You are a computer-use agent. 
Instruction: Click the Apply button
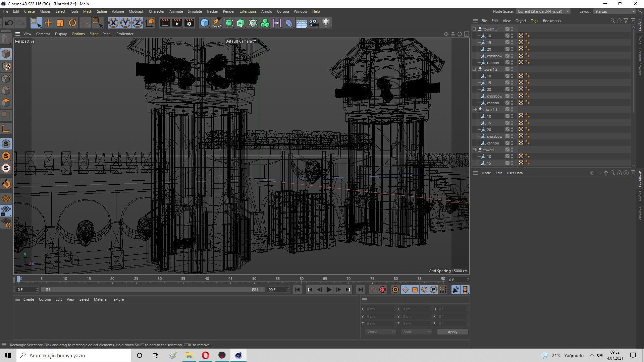click(x=452, y=332)
